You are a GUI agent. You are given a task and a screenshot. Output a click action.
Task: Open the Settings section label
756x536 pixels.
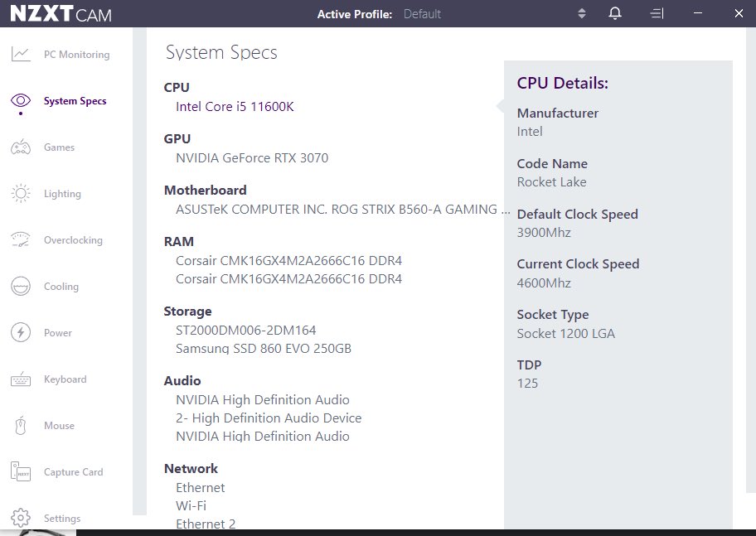click(62, 518)
